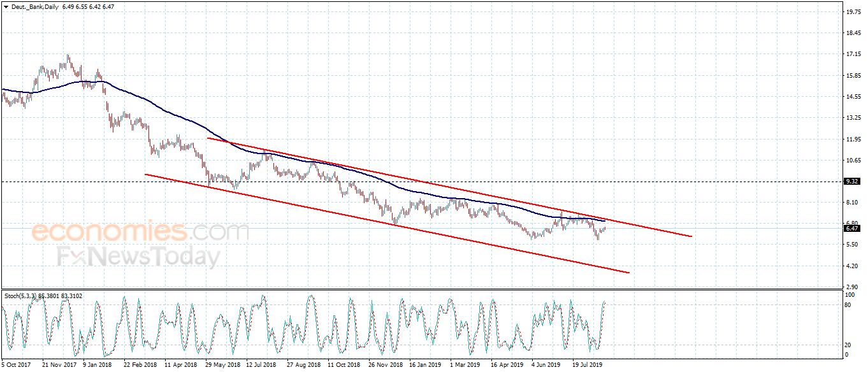Click the 22 Feb 2018 date label

pos(140,365)
